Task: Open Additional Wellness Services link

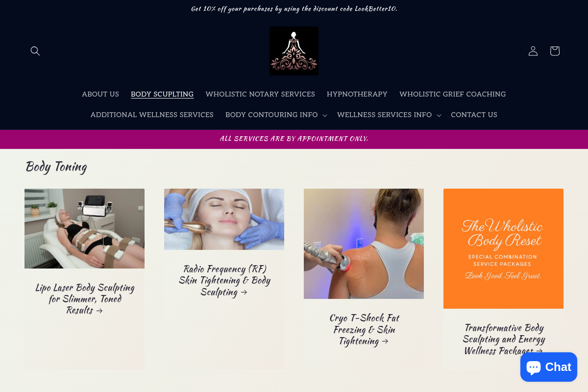Action: pos(152,115)
